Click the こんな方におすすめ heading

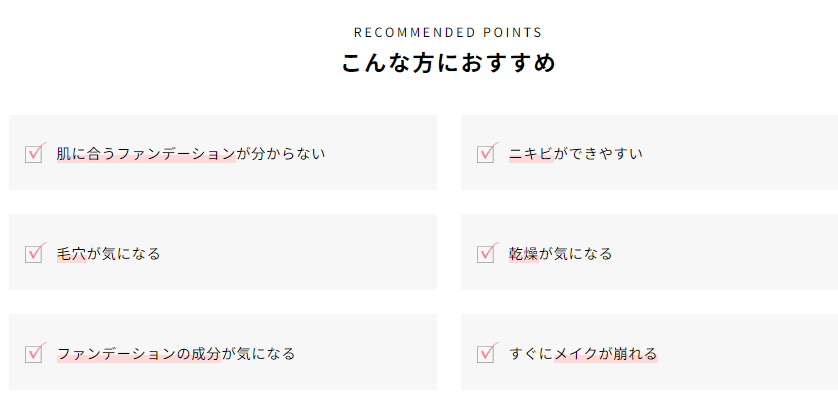[x=449, y=63]
